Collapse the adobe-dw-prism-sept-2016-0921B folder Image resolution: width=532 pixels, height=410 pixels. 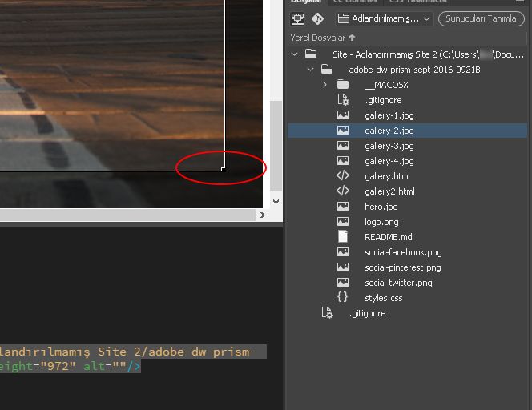pyautogui.click(x=310, y=70)
